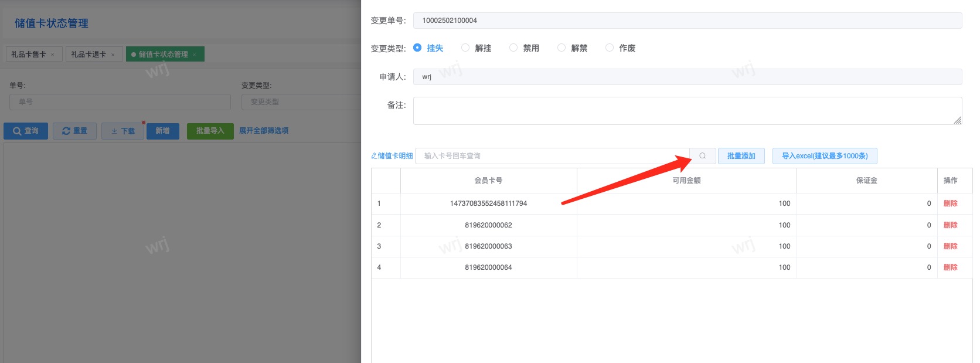Image resolution: width=980 pixels, height=363 pixels.
Task: Click the 储值卡明细 edit pencil icon
Action: click(374, 156)
